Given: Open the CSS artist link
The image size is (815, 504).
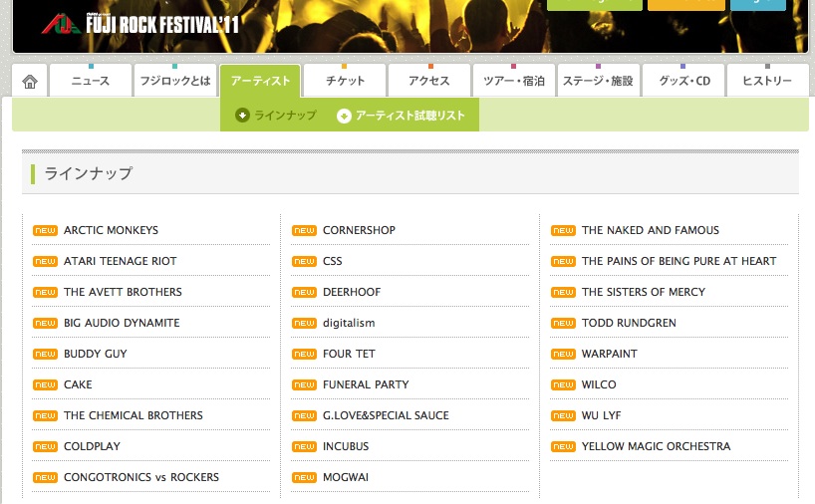Looking at the screenshot, I should (332, 261).
